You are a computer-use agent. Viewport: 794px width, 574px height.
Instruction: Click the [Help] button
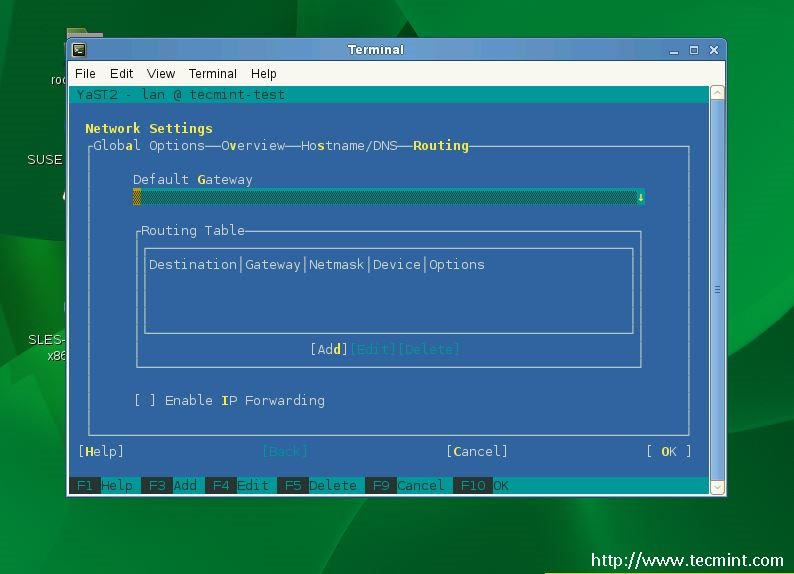coord(101,452)
